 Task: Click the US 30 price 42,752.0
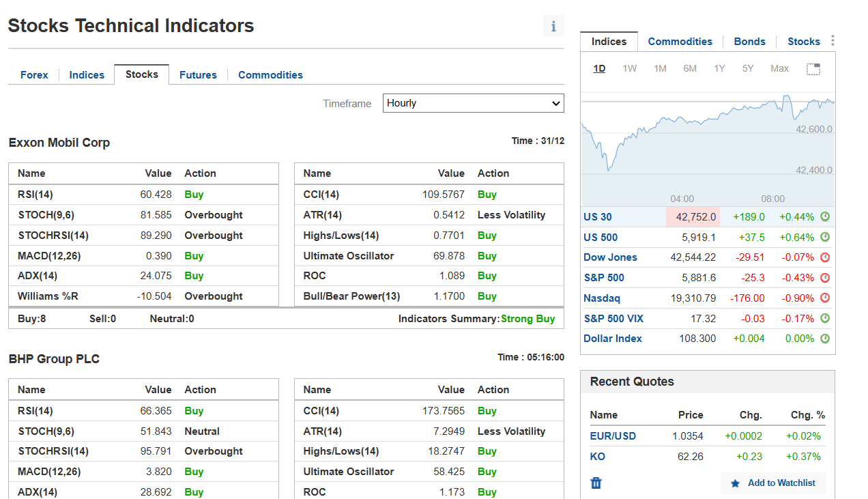click(x=696, y=217)
